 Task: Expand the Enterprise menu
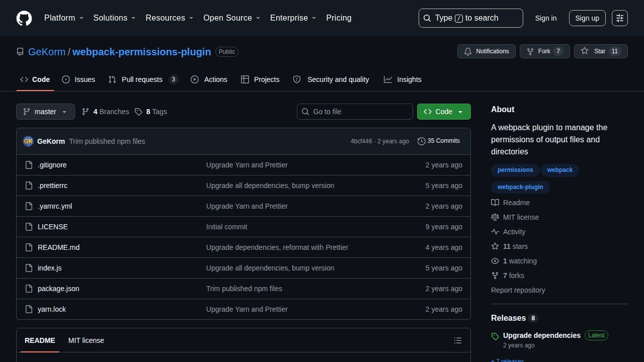tap(293, 18)
